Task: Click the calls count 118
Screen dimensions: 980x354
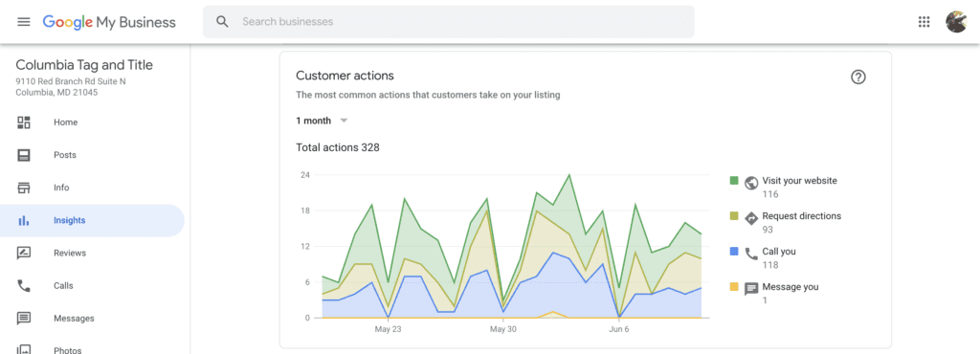Action: [x=770, y=265]
